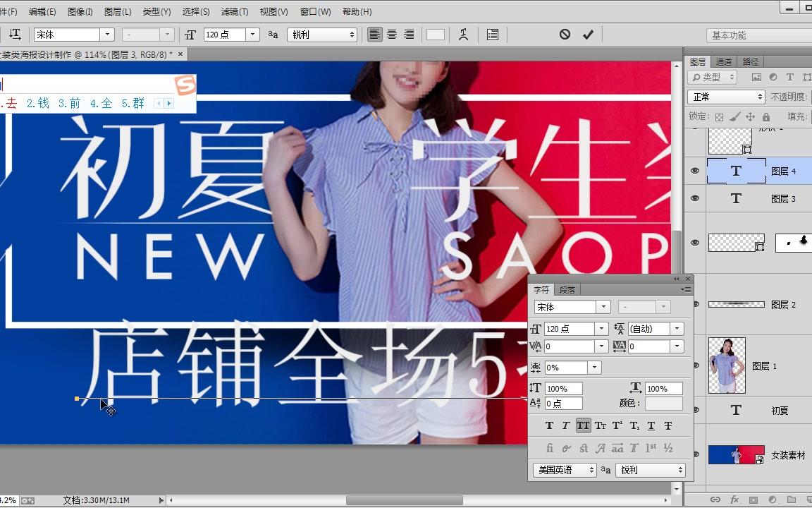This screenshot has height=508, width=812.
Task: Click the faux italic button in Character panel
Action: click(x=566, y=425)
